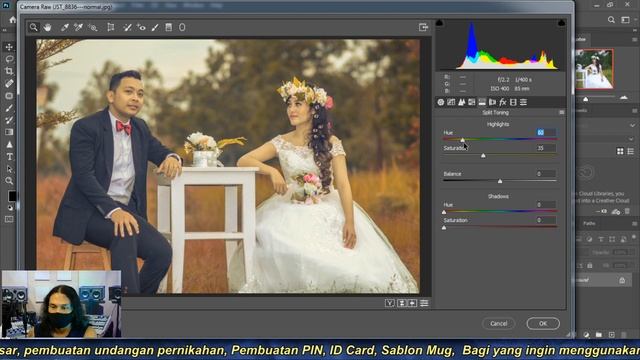Copy current settings to before
This screenshot has height=360, width=640.
tap(413, 303)
